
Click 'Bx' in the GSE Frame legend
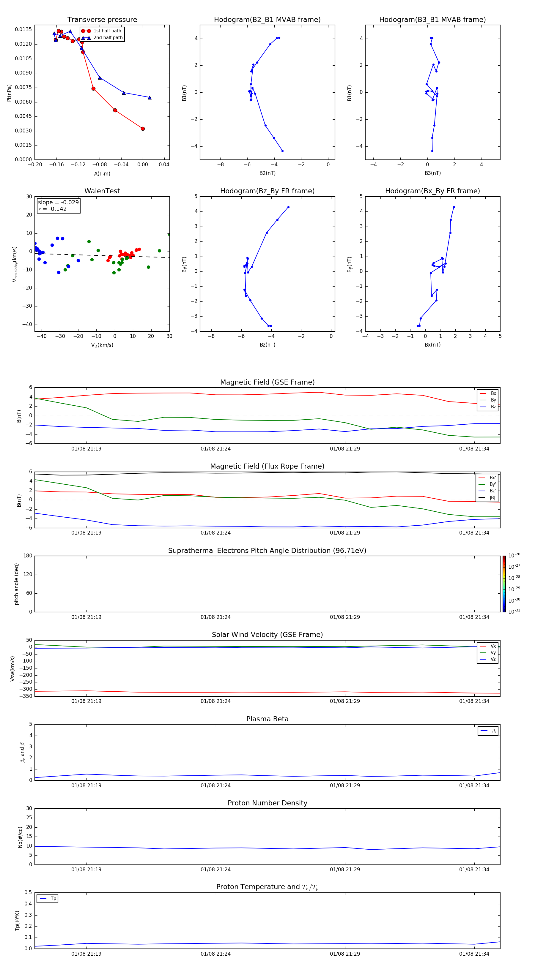click(x=493, y=393)
